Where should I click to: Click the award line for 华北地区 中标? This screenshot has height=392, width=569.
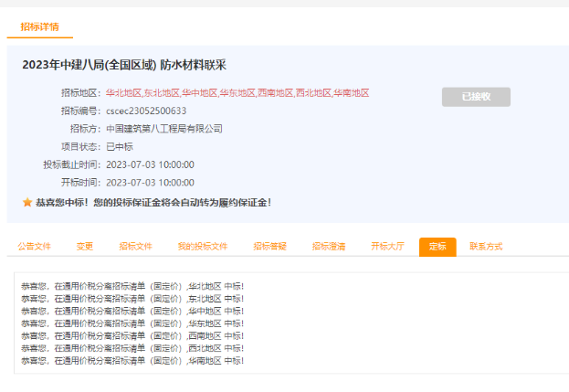132,286
